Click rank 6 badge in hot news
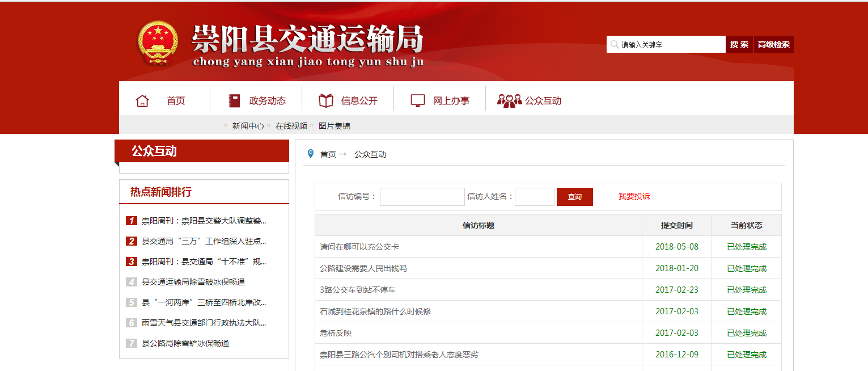 (x=132, y=323)
